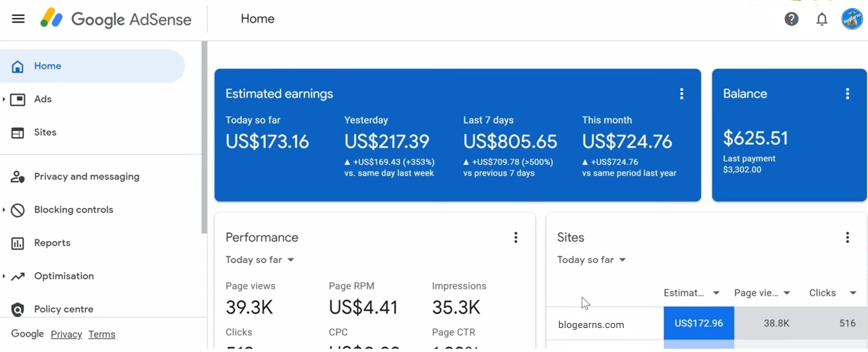Open Performance card three-dot menu
This screenshot has height=352, width=868.
point(516,238)
